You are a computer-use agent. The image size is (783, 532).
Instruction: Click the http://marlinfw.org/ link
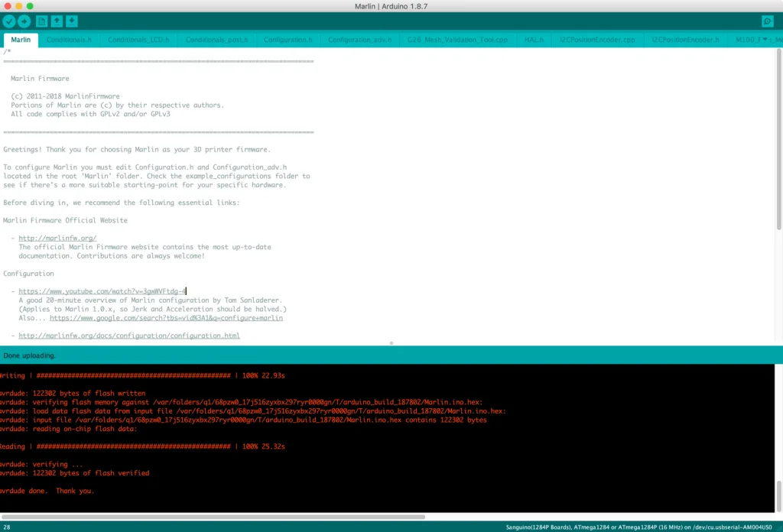click(x=57, y=238)
